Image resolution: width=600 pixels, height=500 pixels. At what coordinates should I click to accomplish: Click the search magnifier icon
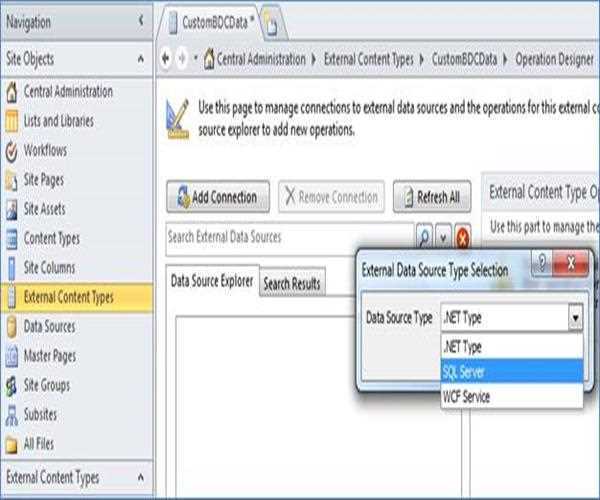click(x=424, y=238)
